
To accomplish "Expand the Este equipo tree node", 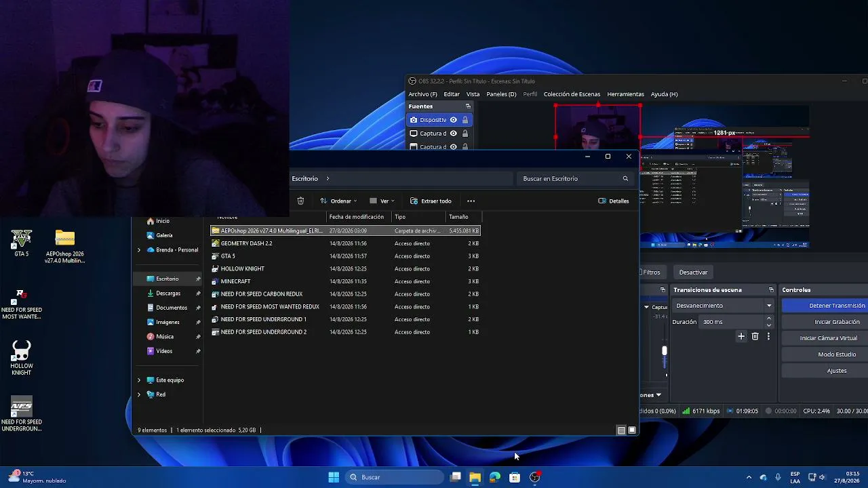I will [x=139, y=380].
